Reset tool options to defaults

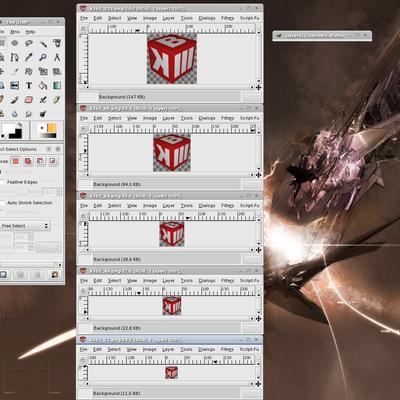pos(54,275)
